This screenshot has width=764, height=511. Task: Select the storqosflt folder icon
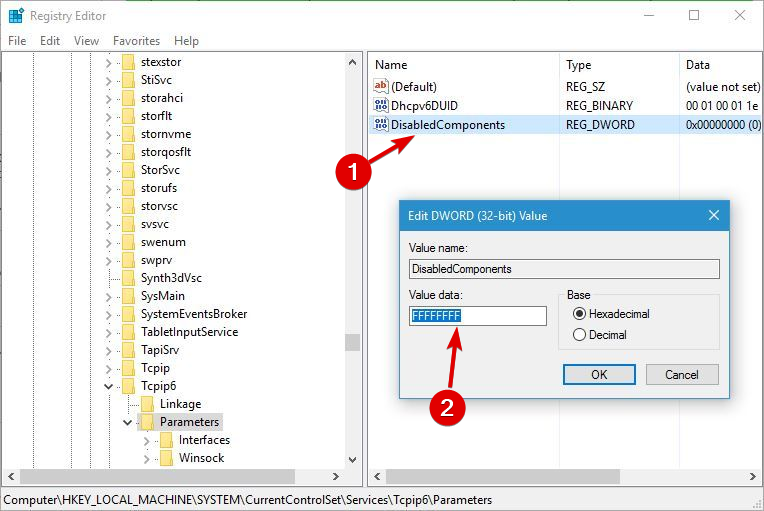[128, 152]
